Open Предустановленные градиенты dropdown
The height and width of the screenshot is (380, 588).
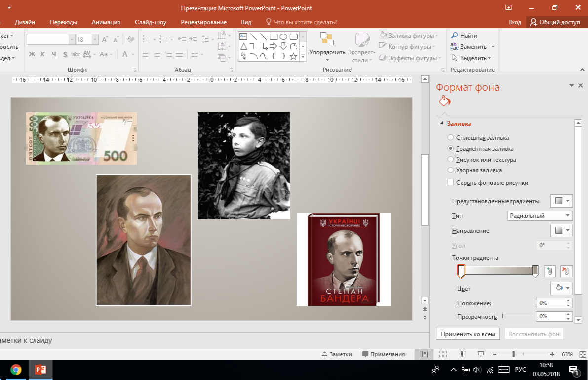tap(561, 201)
